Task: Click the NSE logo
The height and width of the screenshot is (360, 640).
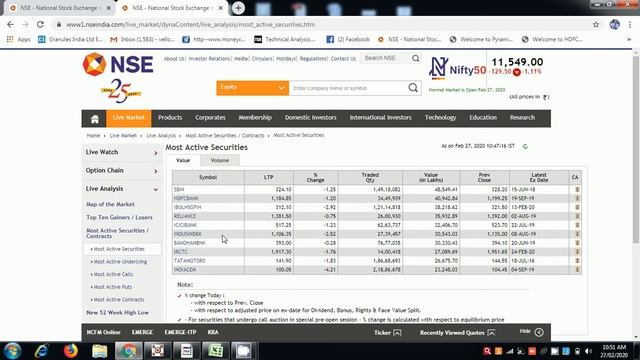Action: pyautogui.click(x=118, y=64)
